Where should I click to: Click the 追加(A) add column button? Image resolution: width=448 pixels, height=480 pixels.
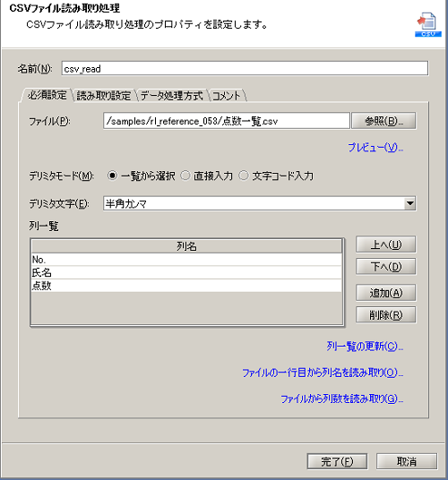pos(386,293)
